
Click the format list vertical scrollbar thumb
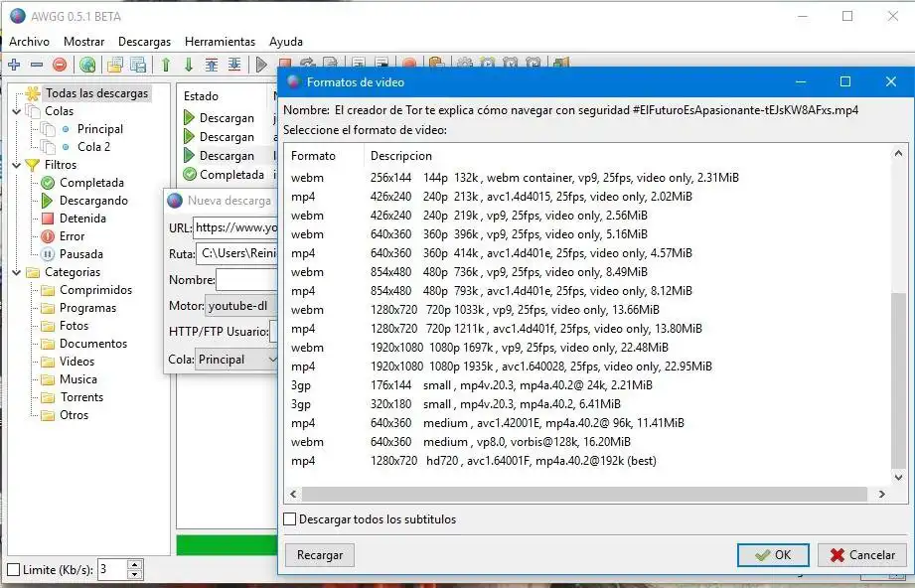tap(899, 380)
